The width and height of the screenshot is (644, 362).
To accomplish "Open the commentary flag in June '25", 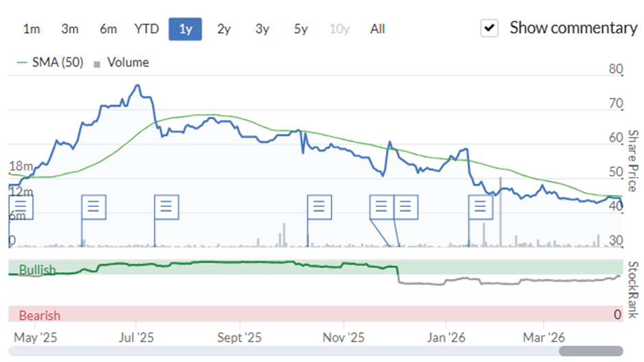I will [x=94, y=206].
